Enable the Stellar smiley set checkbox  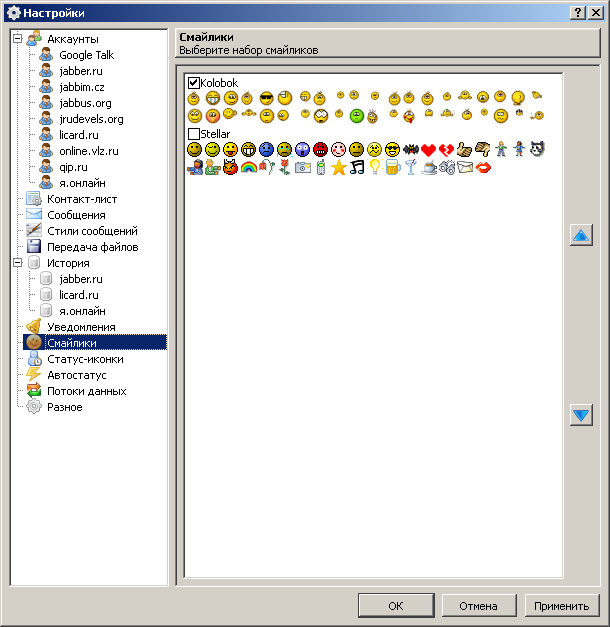click(x=194, y=134)
